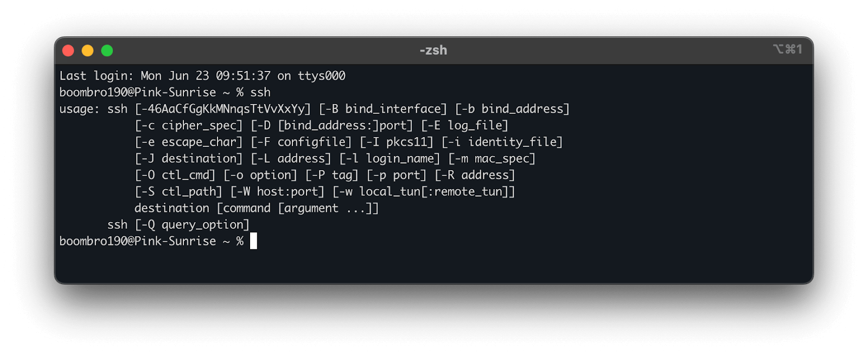
Task: Select the -i identity_file option text
Action: 502,141
